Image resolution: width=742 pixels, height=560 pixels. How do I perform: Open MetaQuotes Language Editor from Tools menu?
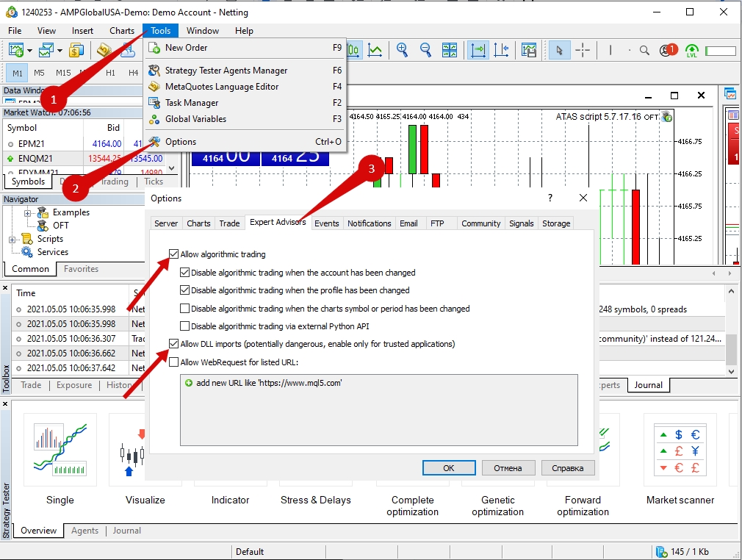pos(222,87)
